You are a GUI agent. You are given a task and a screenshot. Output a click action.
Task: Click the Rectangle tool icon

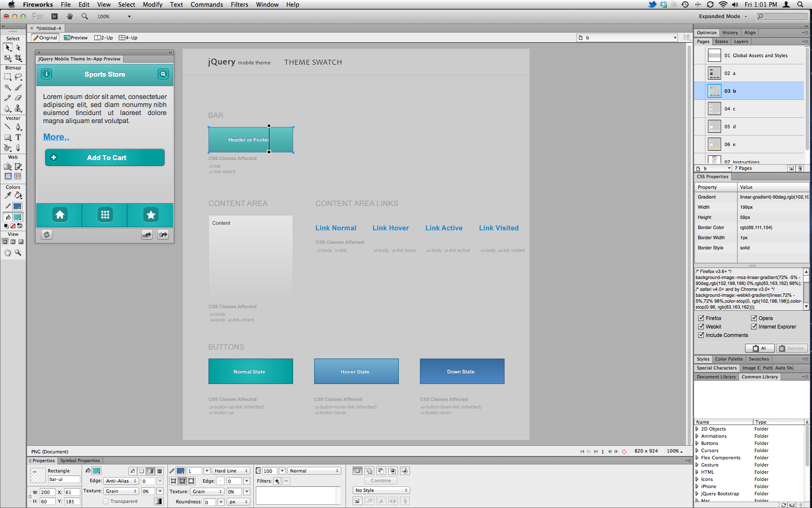click(7, 138)
